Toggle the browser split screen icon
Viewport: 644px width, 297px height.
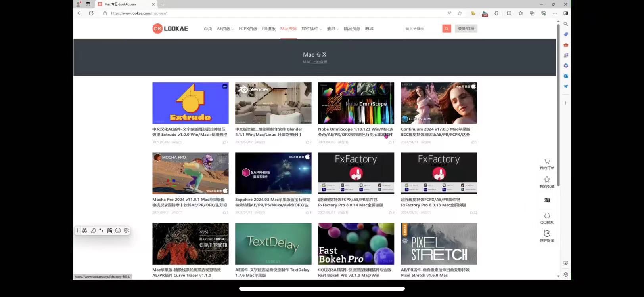[x=509, y=13]
